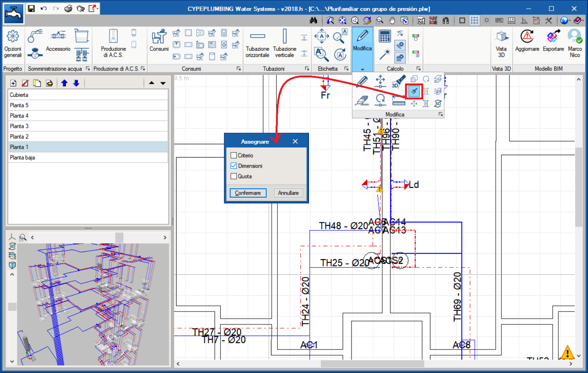
Task: Close the Assegnare dialog
Action: (295, 141)
